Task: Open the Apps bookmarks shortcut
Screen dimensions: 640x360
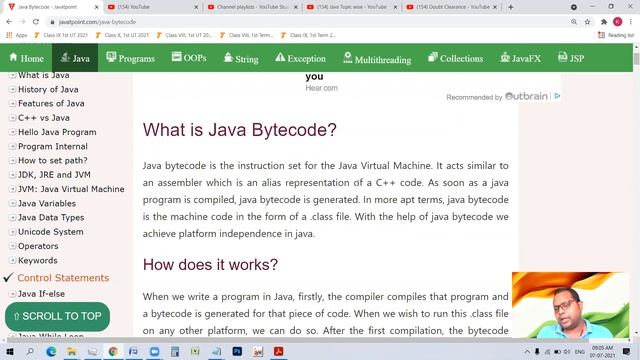Action: [17, 35]
